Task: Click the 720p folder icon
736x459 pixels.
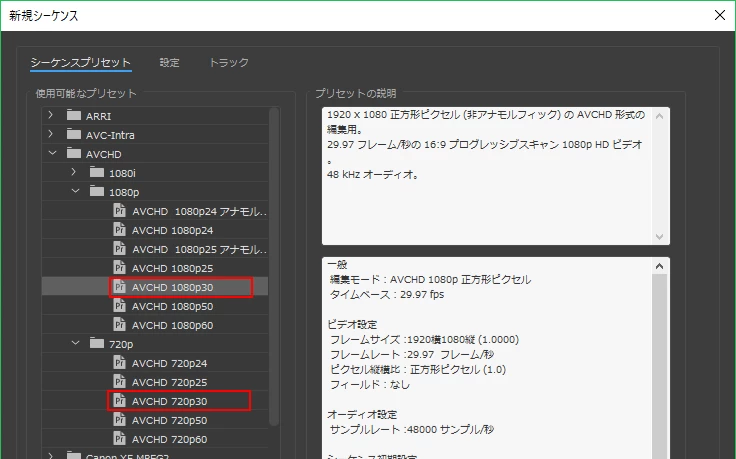Action: (x=97, y=343)
